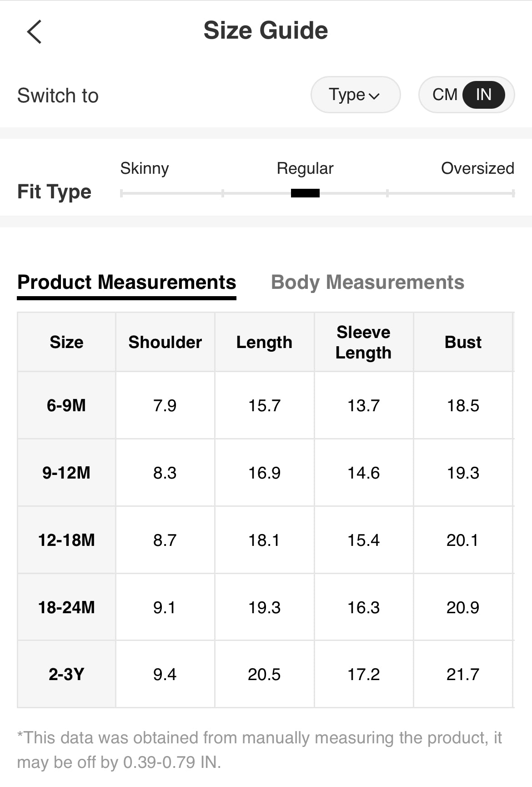Viewport: 532px width, 787px height.
Task: Tap the back arrow icon
Action: coord(34,32)
